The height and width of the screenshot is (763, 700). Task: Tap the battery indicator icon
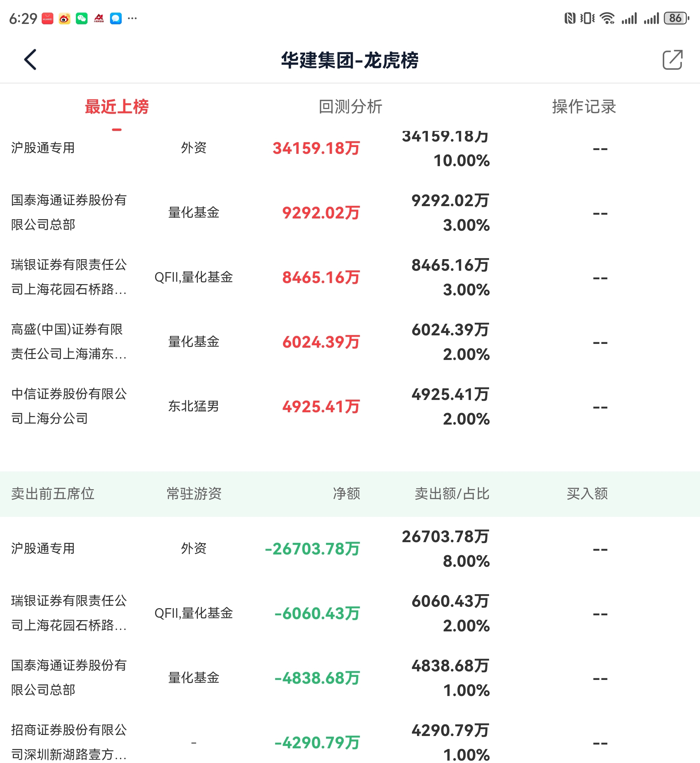coord(676,18)
